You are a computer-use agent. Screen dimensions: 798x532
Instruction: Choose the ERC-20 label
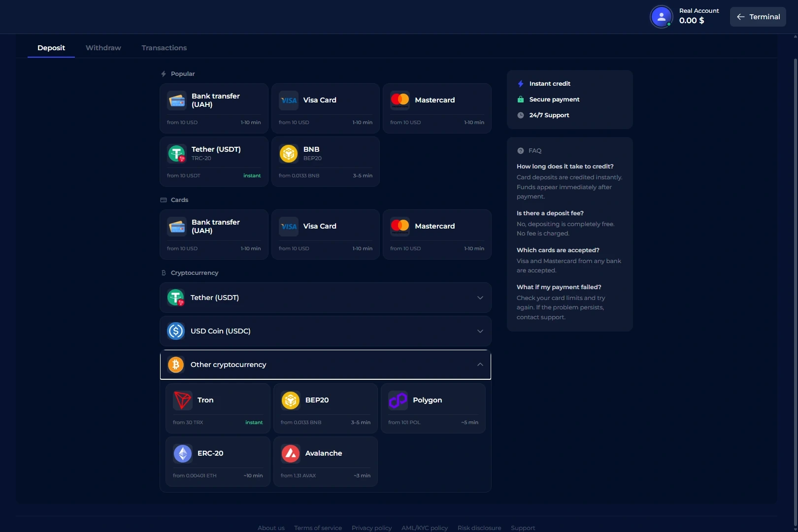pyautogui.click(x=210, y=453)
